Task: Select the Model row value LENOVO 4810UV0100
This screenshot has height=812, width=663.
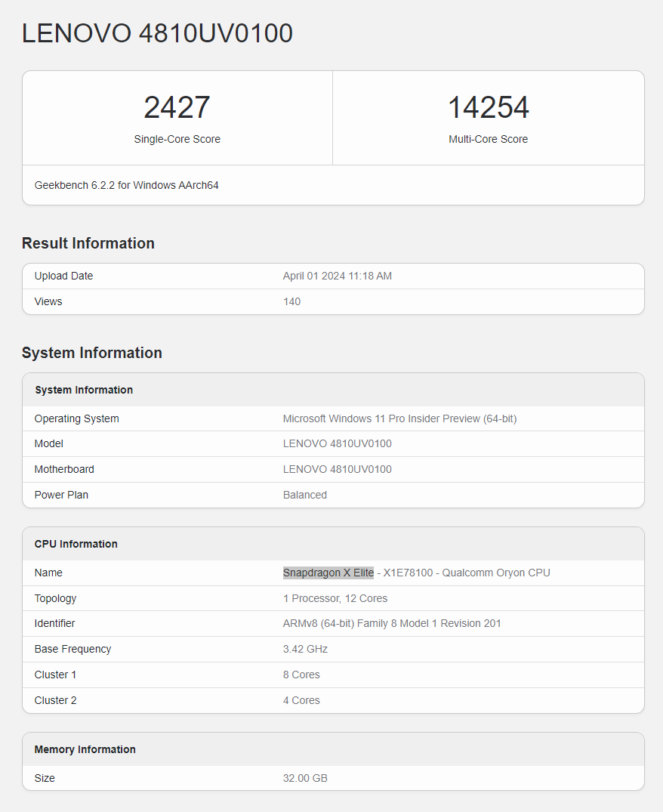Action: coord(338,444)
